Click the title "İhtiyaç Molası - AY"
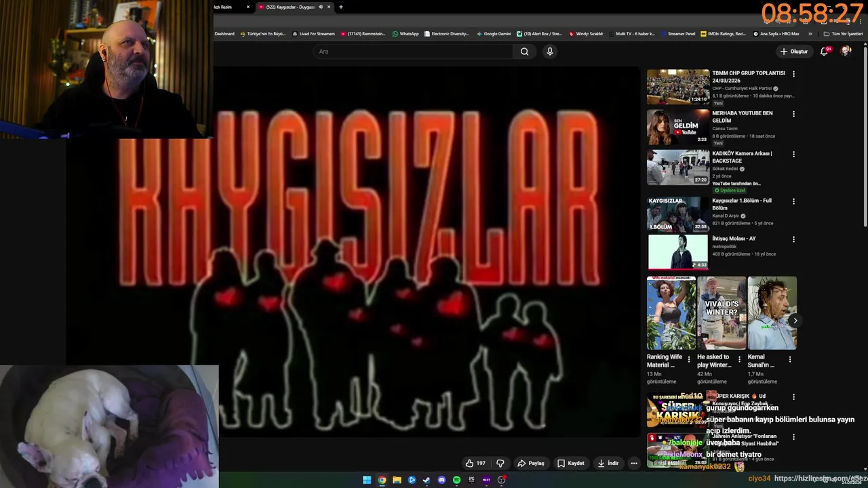The height and width of the screenshot is (488, 868). tap(734, 239)
